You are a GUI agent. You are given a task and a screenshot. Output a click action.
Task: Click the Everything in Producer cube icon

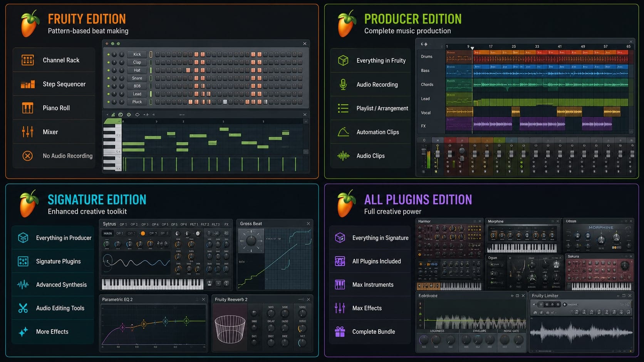(x=23, y=238)
